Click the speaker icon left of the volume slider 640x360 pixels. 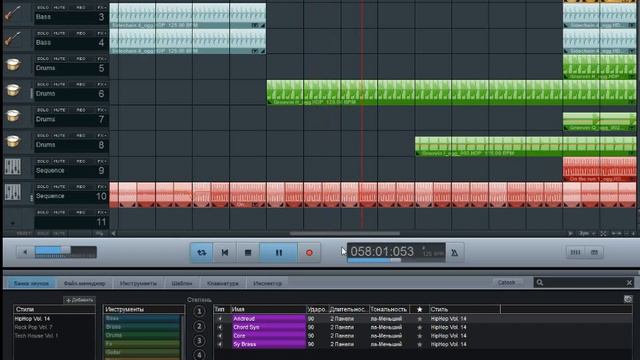coord(25,252)
